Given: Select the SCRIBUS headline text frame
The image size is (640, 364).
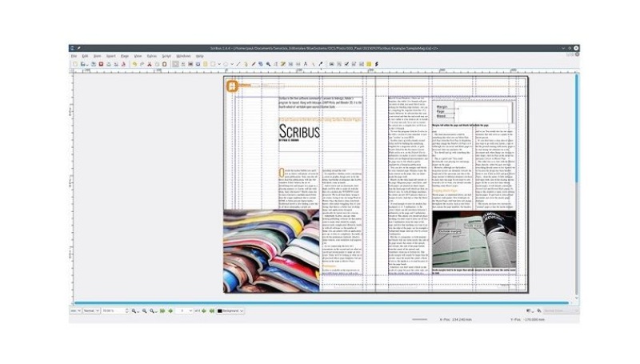Looking at the screenshot, I should point(321,136).
